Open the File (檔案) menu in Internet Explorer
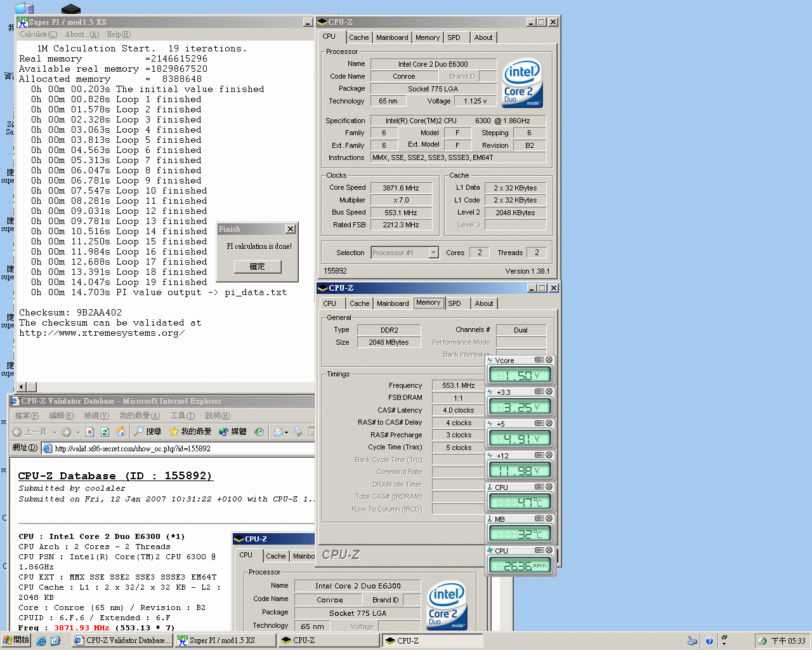Screen dimensions: 812x650 (x=27, y=416)
